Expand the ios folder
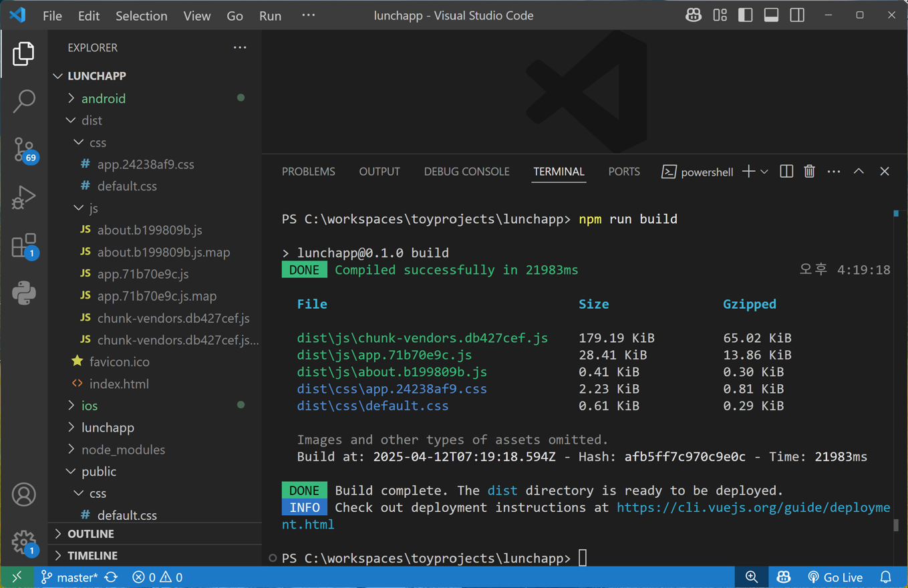The height and width of the screenshot is (588, 908). coord(155,406)
